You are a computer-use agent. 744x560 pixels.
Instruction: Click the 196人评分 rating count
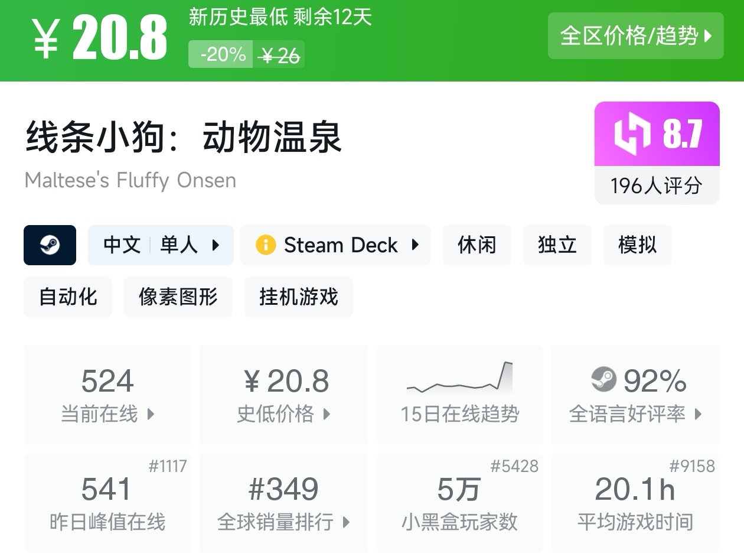point(657,186)
